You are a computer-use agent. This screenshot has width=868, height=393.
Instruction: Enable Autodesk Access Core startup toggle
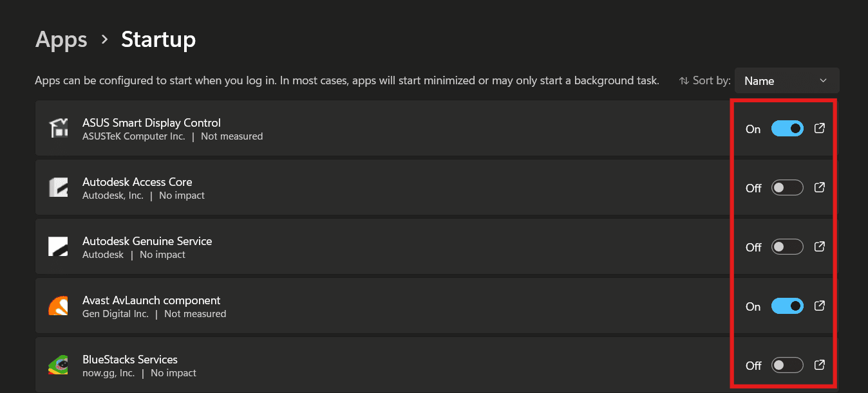point(788,188)
